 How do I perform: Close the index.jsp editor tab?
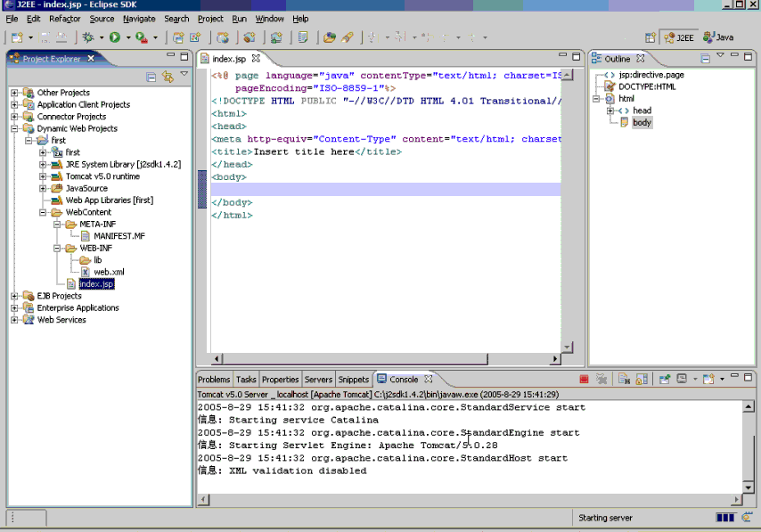[256, 58]
